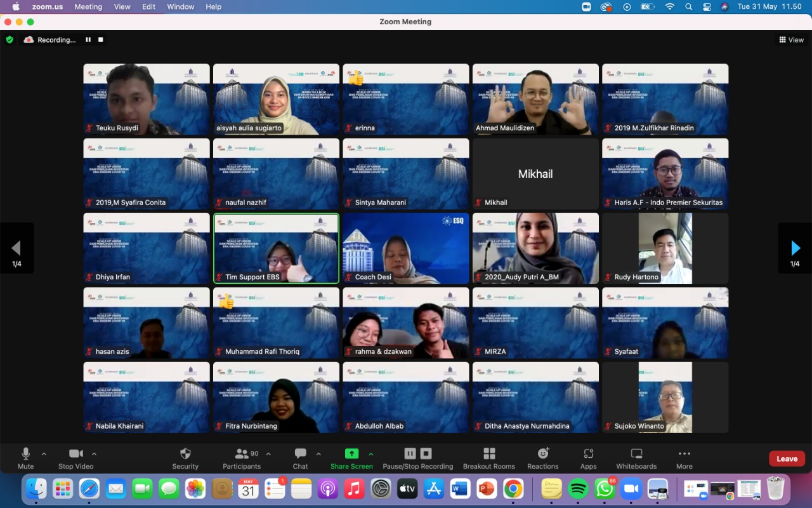Go to next gallery page with right arrow
Image resolution: width=812 pixels, height=508 pixels.
click(x=795, y=248)
